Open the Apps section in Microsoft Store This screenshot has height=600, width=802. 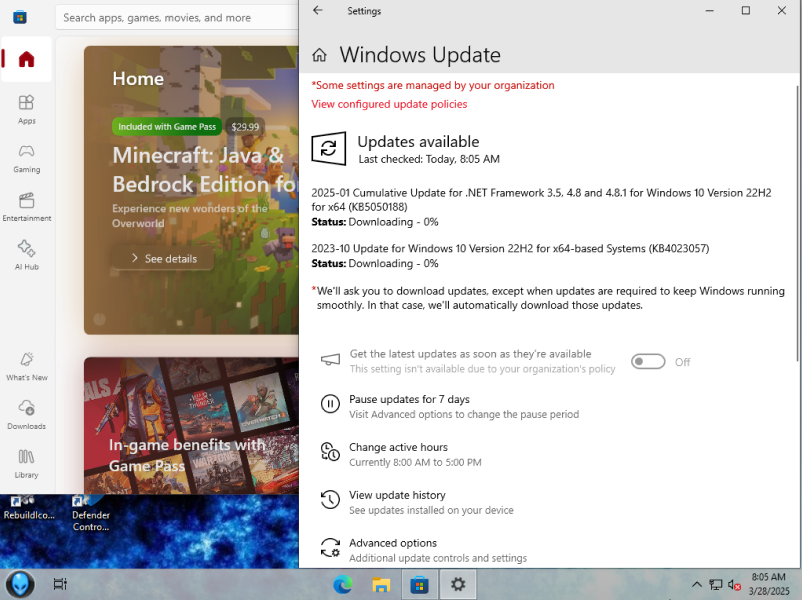coord(26,109)
